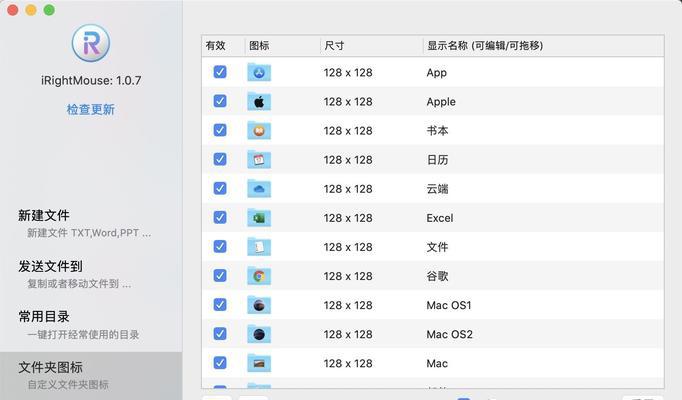Open the 发送文件到 sidebar section
This screenshot has height=400, width=682.
[x=91, y=274]
